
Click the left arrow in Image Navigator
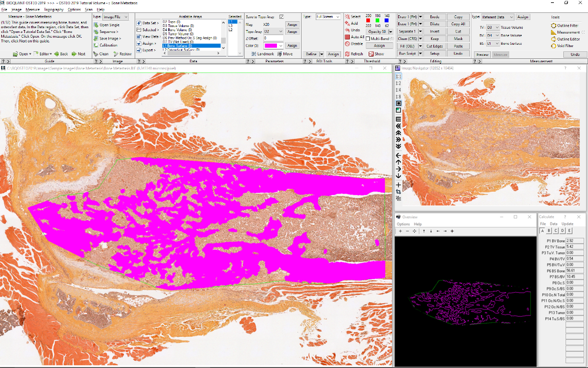click(398, 155)
